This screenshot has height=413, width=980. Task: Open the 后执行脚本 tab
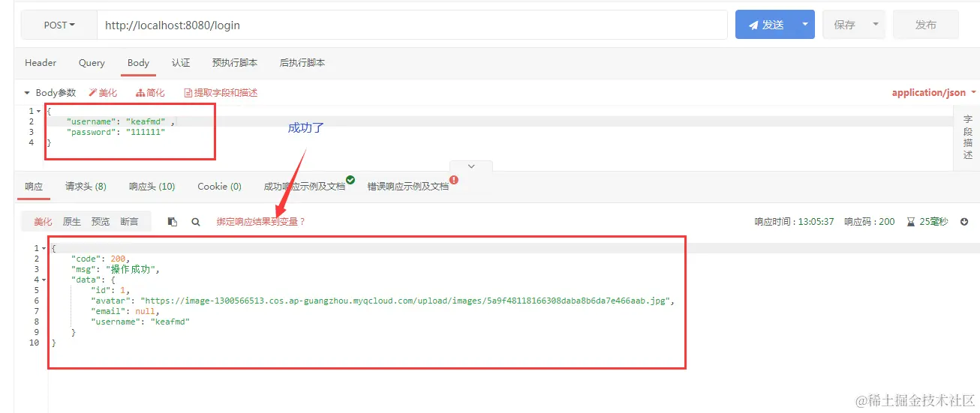pyautogui.click(x=302, y=63)
